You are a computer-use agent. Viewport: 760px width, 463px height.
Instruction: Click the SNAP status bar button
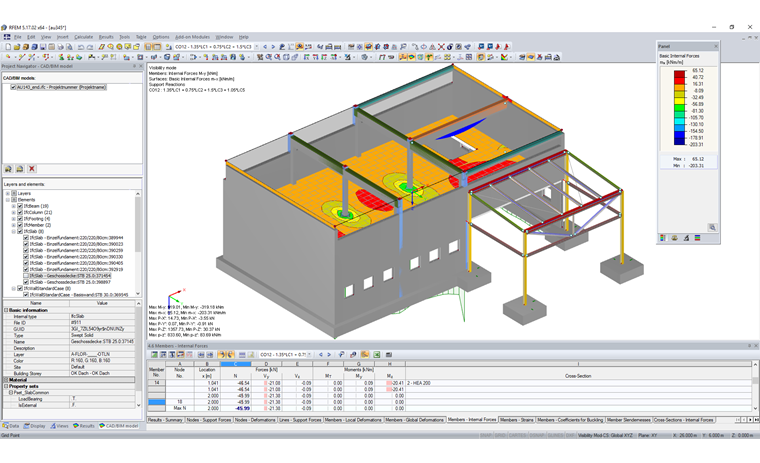pyautogui.click(x=486, y=435)
